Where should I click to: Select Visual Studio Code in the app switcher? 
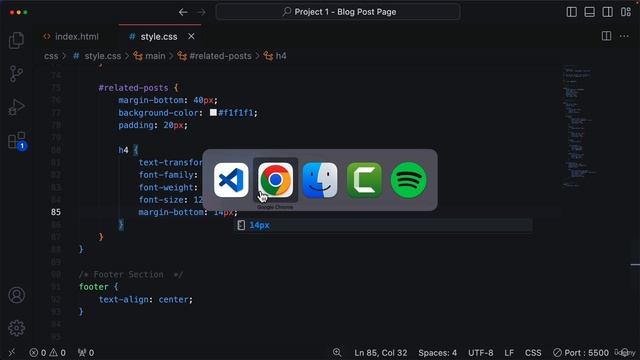231,180
